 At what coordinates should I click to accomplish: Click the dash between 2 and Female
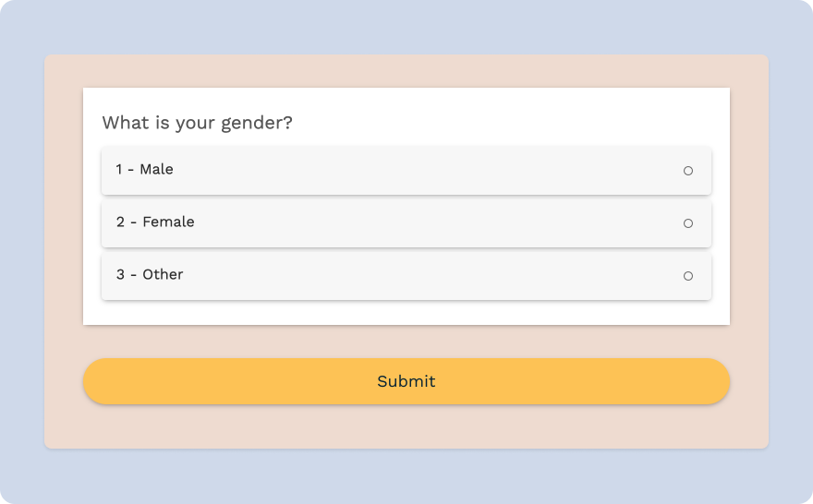(x=134, y=222)
